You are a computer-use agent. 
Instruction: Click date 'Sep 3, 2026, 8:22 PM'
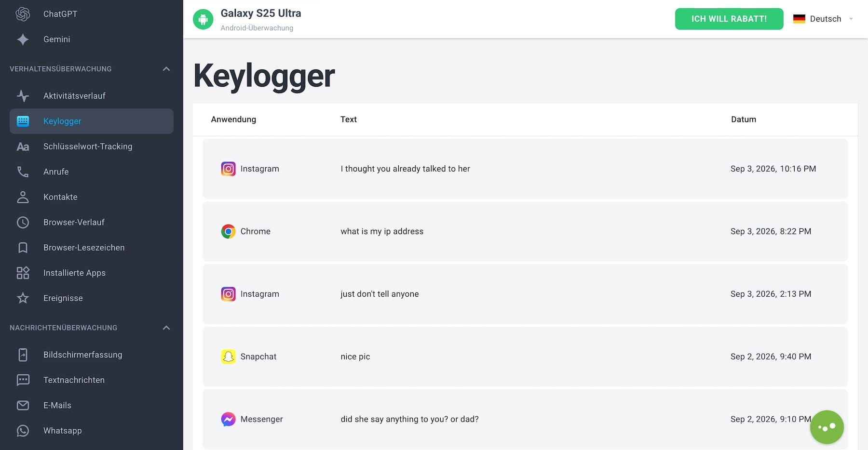click(x=771, y=232)
